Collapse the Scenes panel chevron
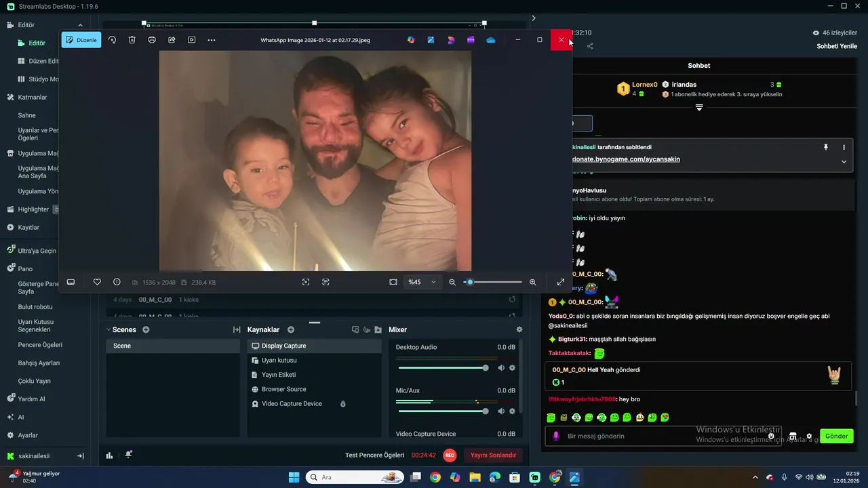This screenshot has width=868, height=488. [x=108, y=330]
